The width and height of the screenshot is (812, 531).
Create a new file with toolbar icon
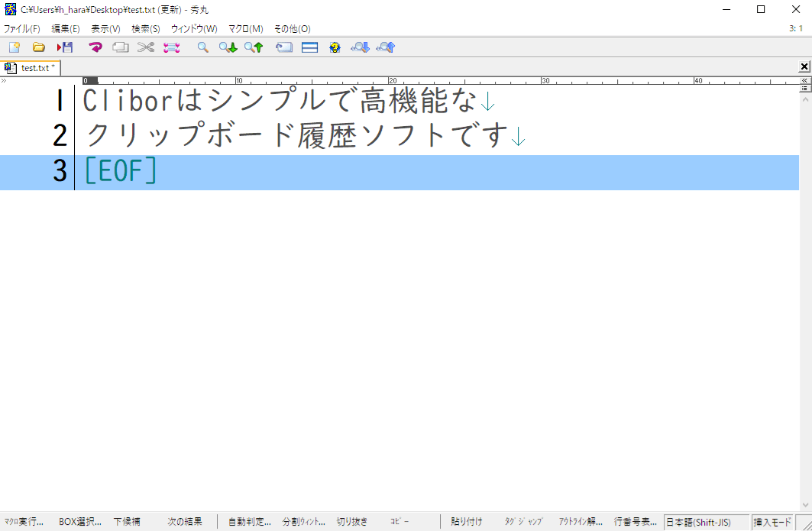pos(15,47)
